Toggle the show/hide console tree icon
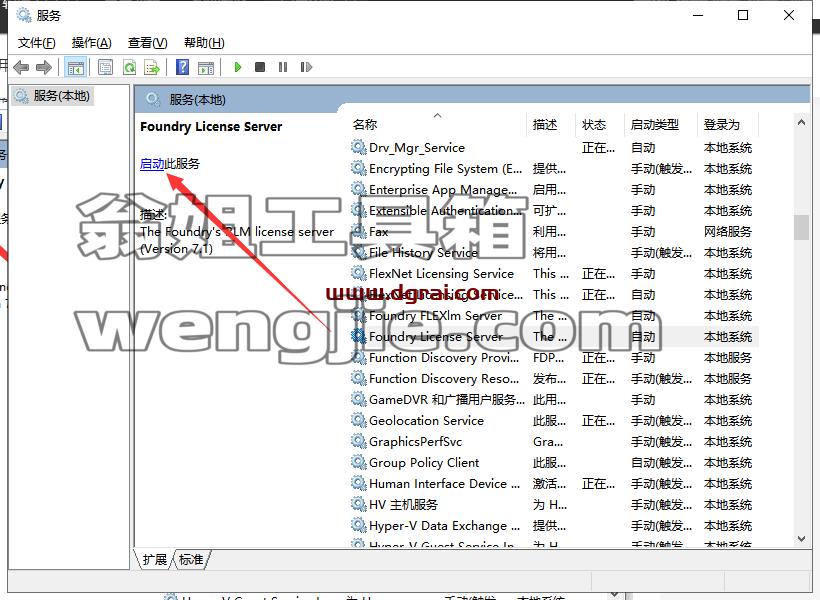Viewport: 820px width, 600px height. 75,67
